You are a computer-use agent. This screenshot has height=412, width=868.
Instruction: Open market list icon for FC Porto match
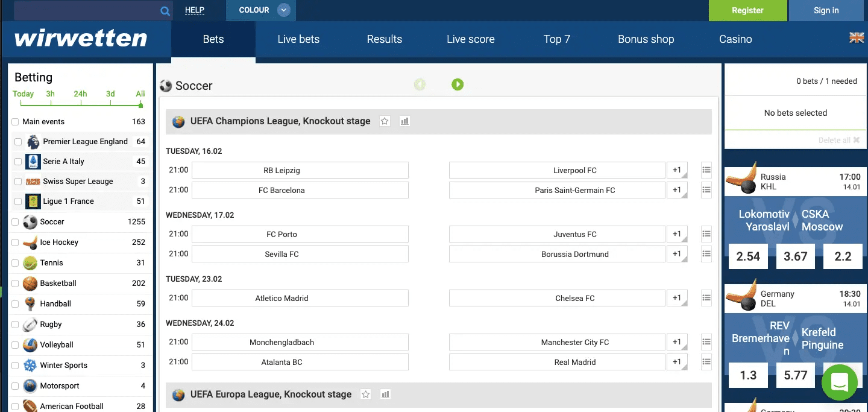click(x=706, y=234)
